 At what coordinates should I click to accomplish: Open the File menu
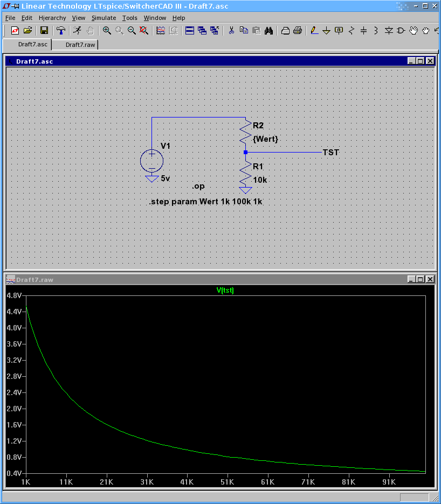click(x=10, y=18)
